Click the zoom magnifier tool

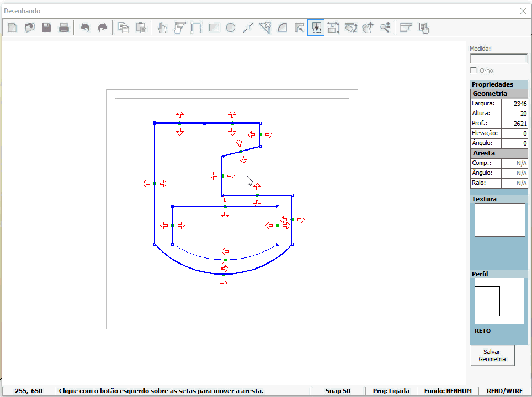pyautogui.click(x=385, y=28)
